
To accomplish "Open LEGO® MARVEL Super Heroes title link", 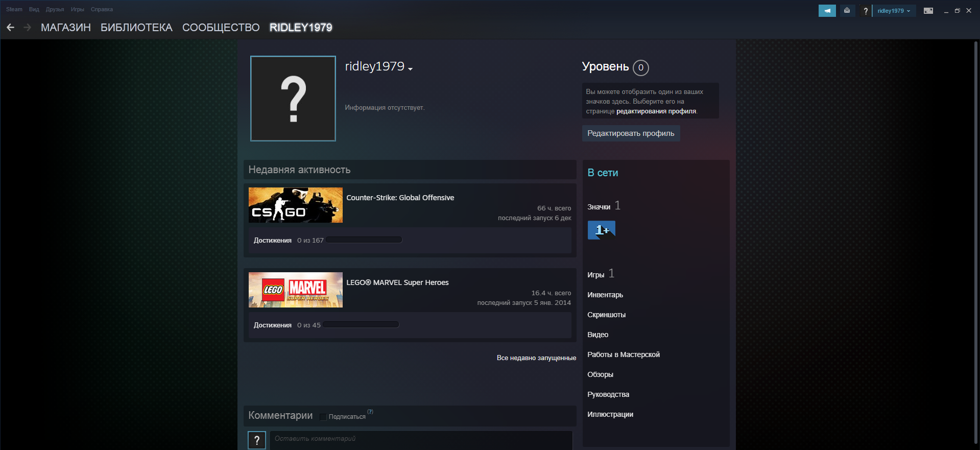I will point(397,282).
